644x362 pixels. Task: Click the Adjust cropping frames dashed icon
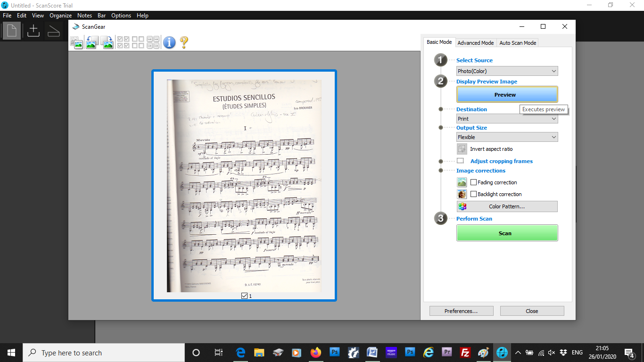[461, 161]
